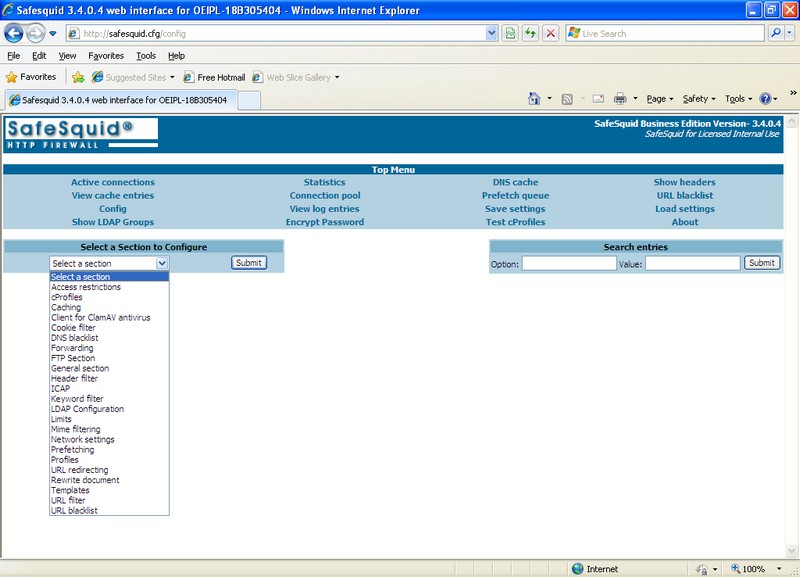Open the Active connections link

point(113,182)
